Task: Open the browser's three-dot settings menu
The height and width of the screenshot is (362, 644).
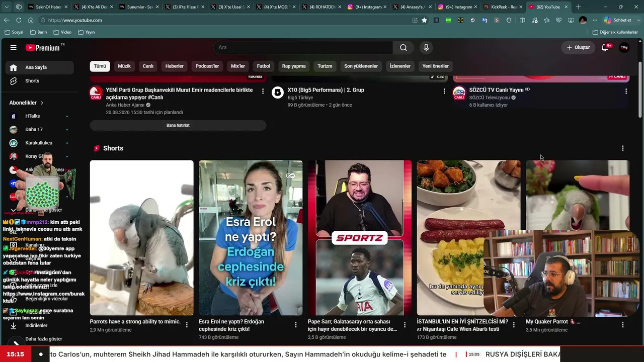Action: [595, 20]
